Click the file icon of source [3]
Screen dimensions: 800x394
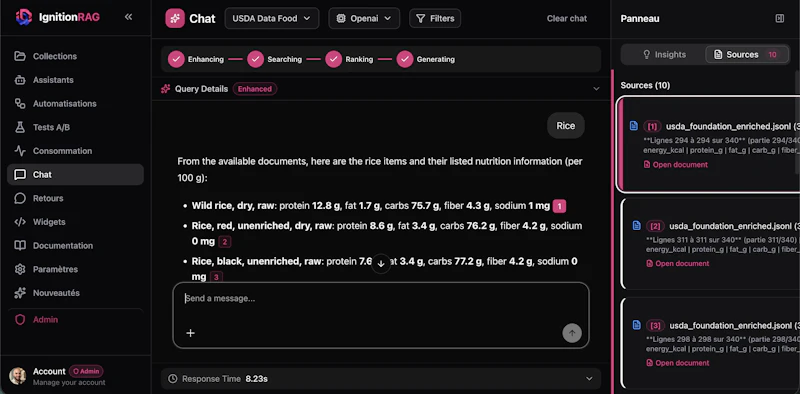coord(636,325)
